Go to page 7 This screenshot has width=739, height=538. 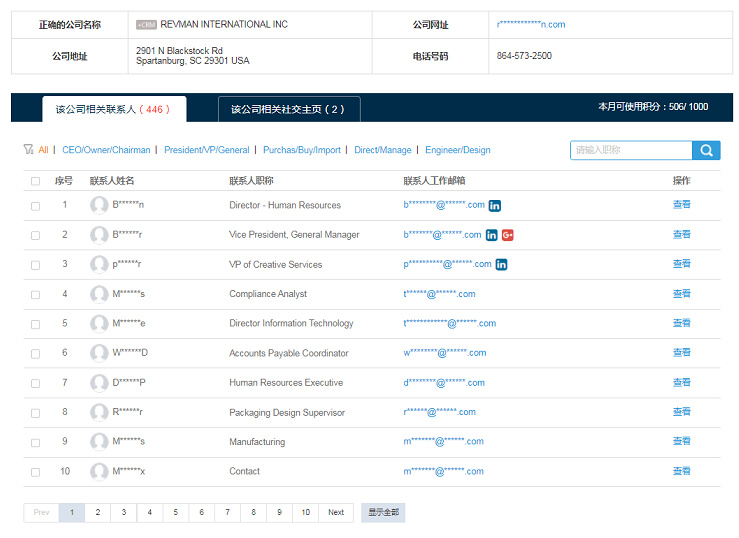[x=227, y=513]
